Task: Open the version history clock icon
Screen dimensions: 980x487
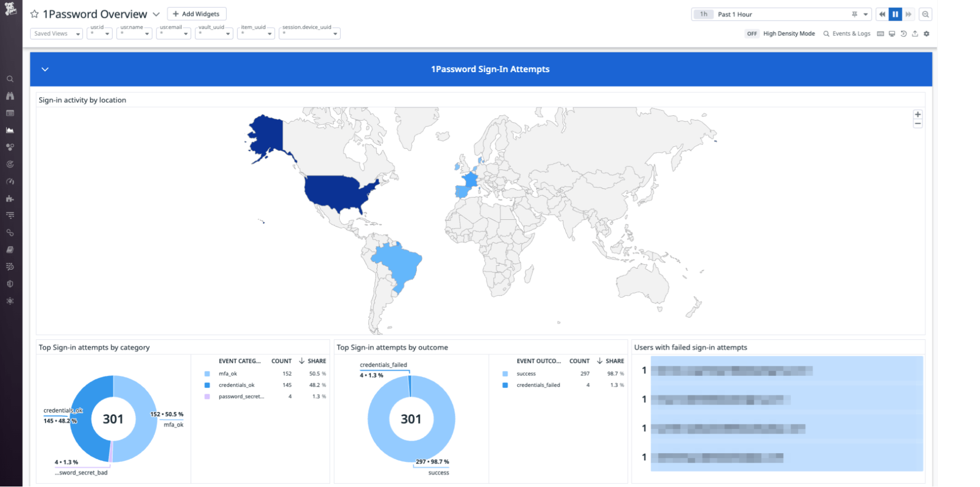Action: pyautogui.click(x=904, y=34)
